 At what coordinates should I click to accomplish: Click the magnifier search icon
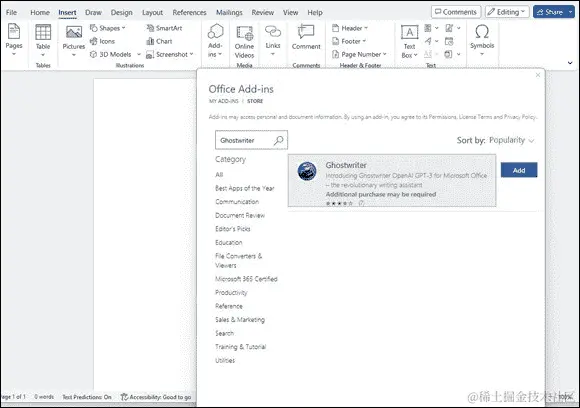[x=278, y=140]
